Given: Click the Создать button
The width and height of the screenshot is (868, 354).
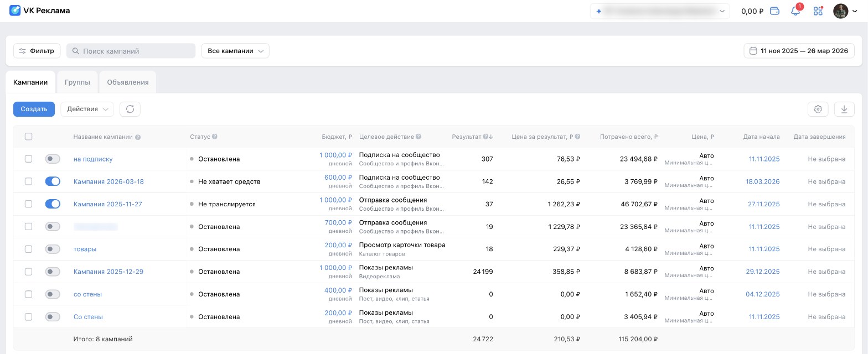Looking at the screenshot, I should click(x=34, y=109).
